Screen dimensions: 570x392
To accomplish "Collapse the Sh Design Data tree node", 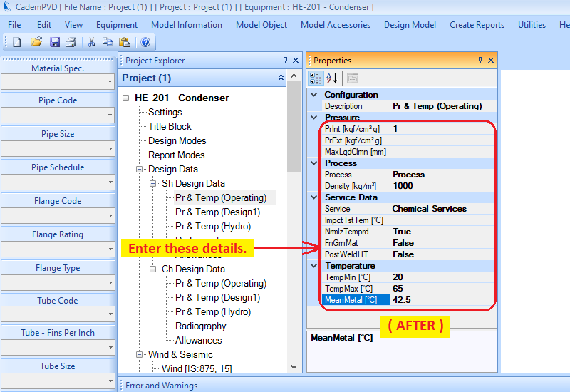I will (153, 184).
